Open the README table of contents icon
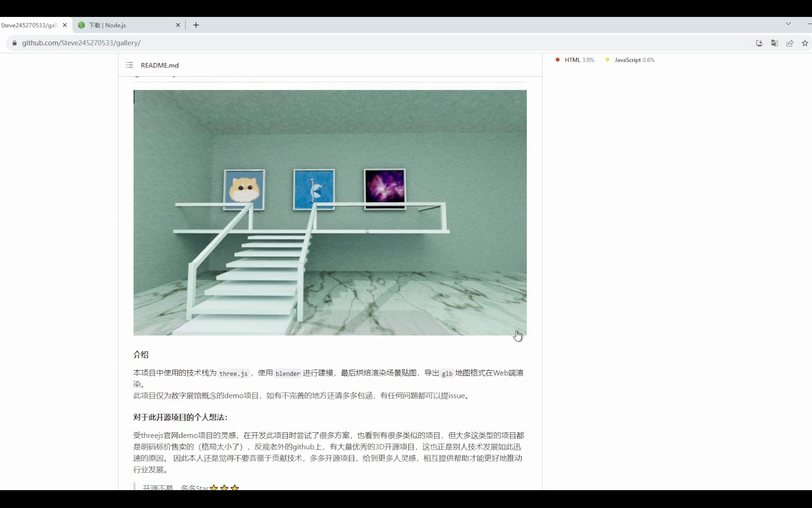The image size is (812, 508). coord(129,65)
